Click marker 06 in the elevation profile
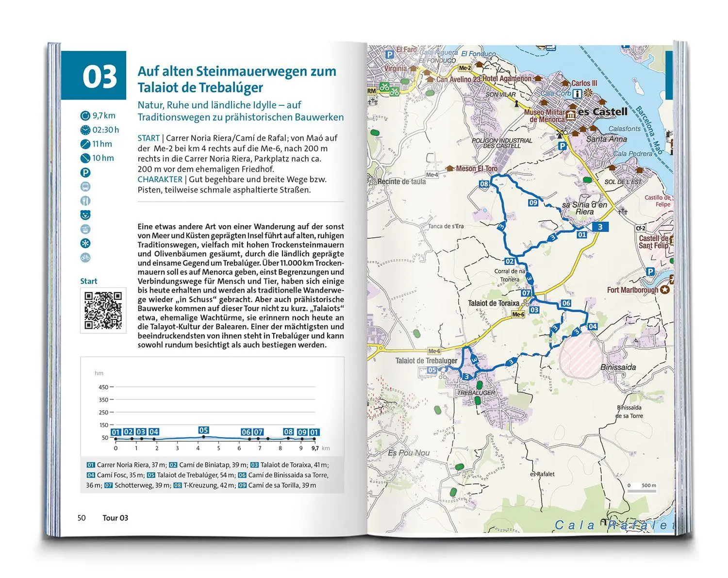This screenshot has height=578, width=728. tap(246, 432)
